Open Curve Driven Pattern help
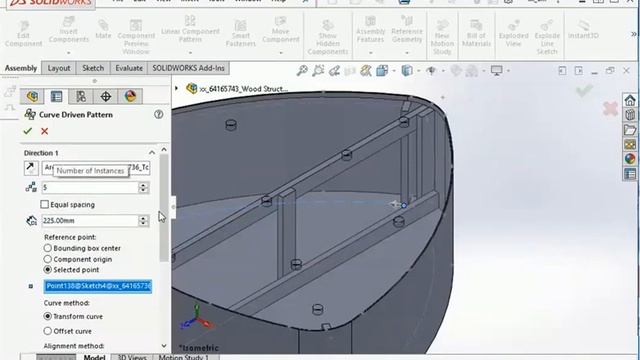 159,114
